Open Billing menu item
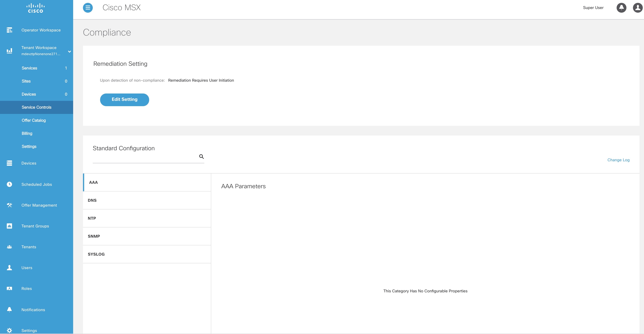 point(37,133)
